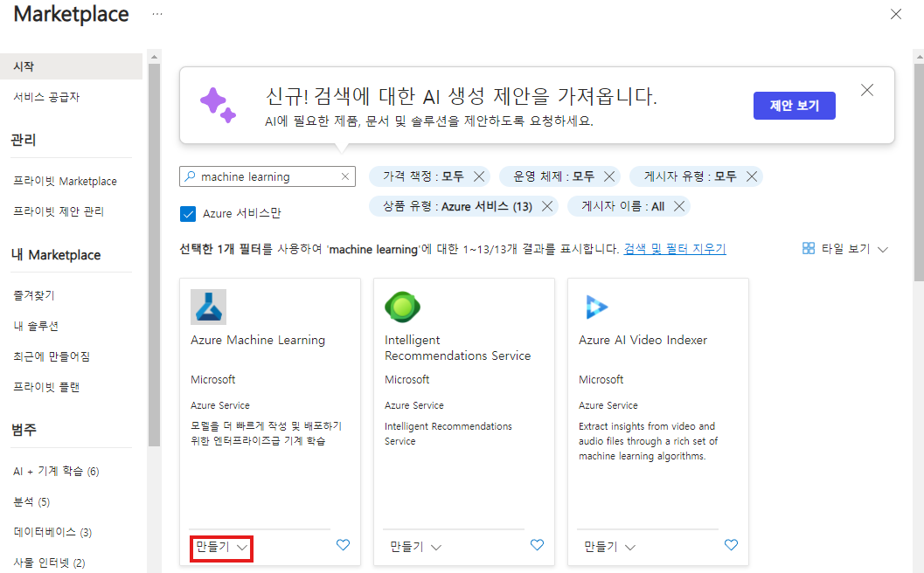Remove the 운영 체제 filter
The height and width of the screenshot is (573, 924).
(x=609, y=176)
